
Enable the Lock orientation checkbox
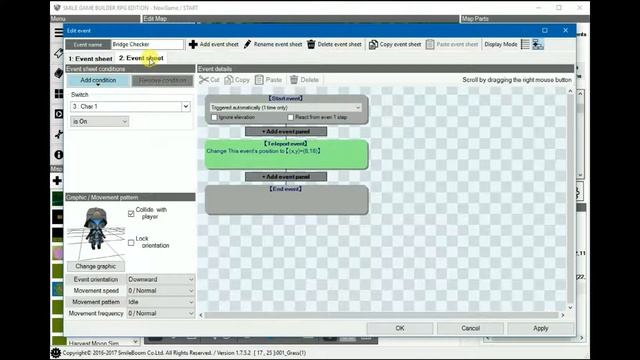[x=131, y=242]
